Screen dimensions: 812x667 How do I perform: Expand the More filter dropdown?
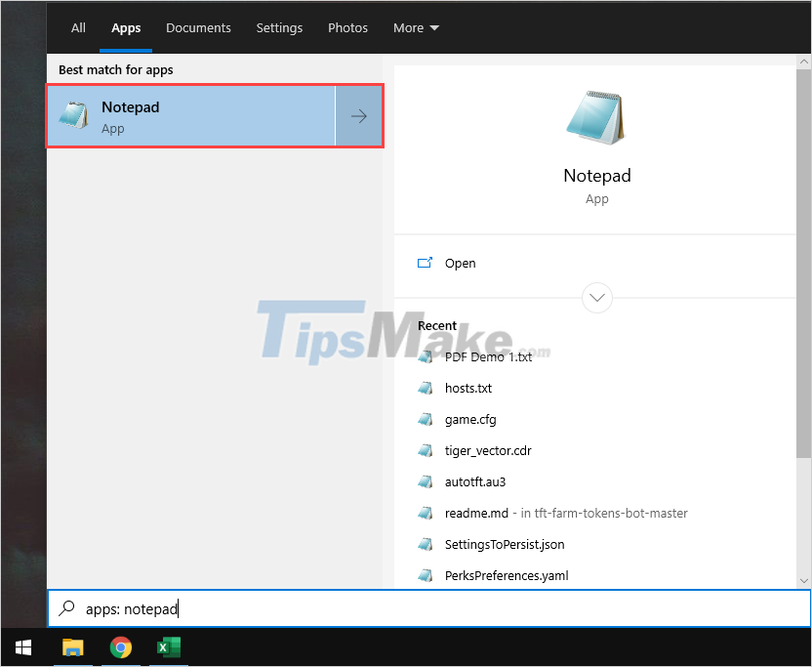[x=416, y=27]
